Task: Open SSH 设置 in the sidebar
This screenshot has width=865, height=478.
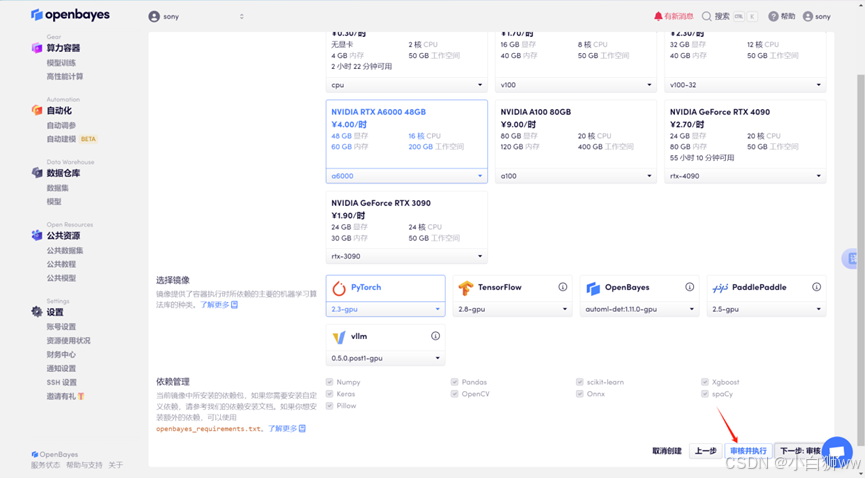Action: 61,383
